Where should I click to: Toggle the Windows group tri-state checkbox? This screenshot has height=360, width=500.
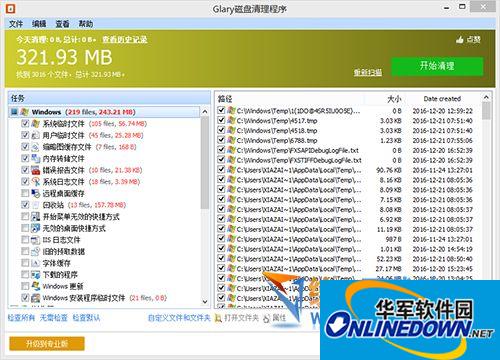click(14, 112)
